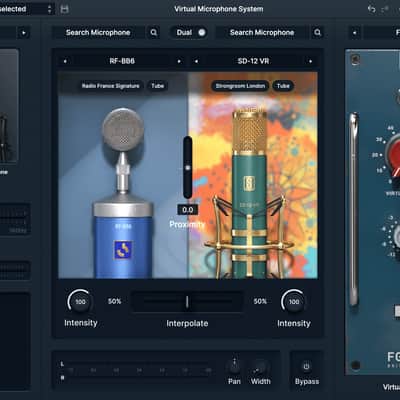Click the left 50% interpolate value
400x400 pixels.
(x=114, y=301)
